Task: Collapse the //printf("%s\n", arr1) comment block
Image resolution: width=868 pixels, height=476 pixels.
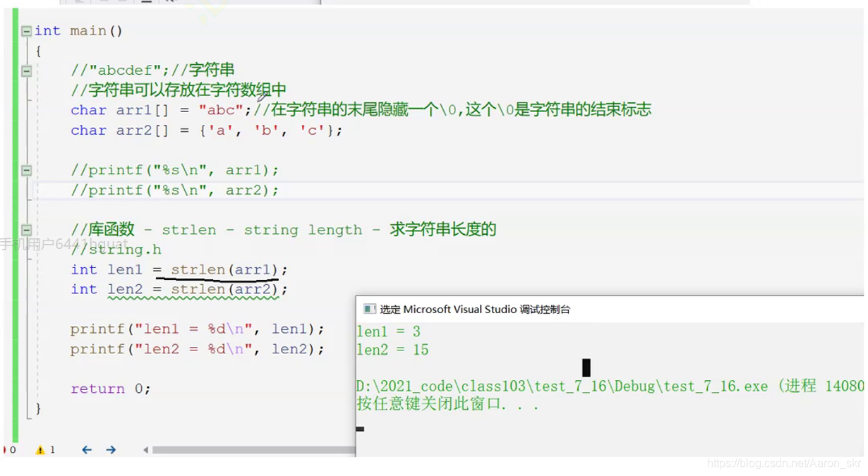Action: 26,171
